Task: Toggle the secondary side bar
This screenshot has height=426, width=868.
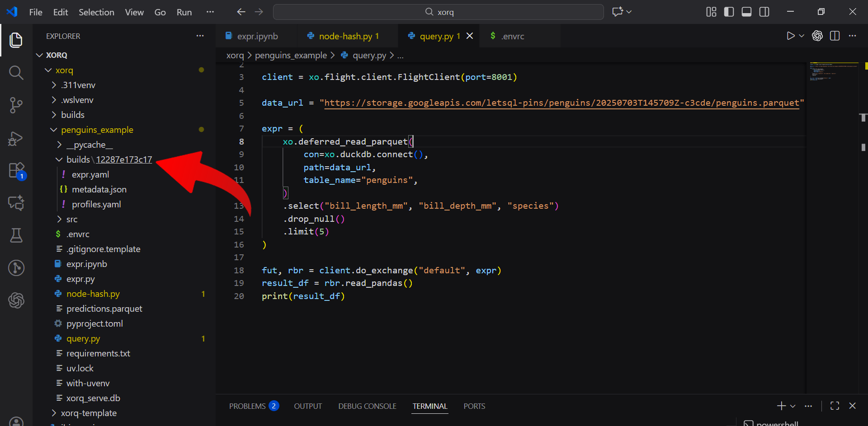Action: (764, 12)
